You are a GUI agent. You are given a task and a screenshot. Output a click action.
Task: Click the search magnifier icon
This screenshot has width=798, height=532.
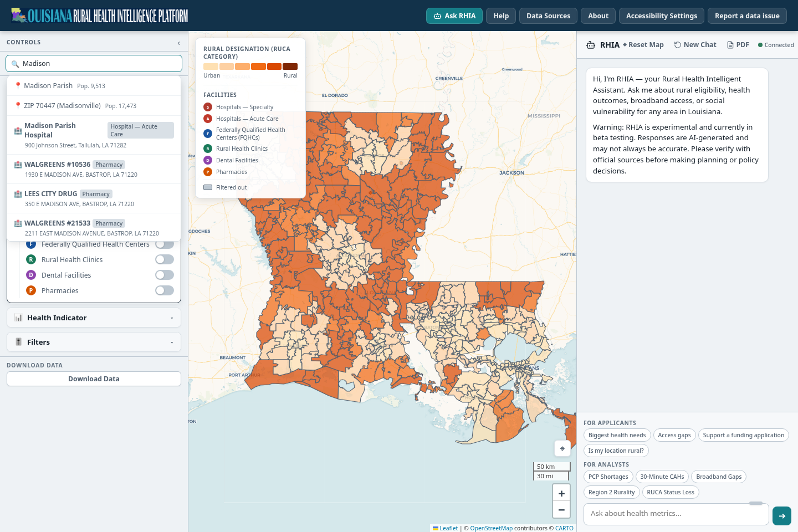pos(15,64)
